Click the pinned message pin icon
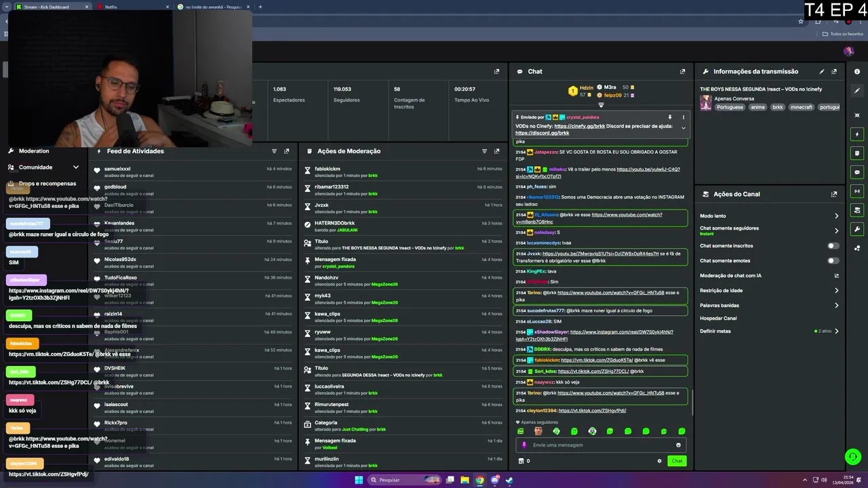The image size is (868, 488). (669, 117)
